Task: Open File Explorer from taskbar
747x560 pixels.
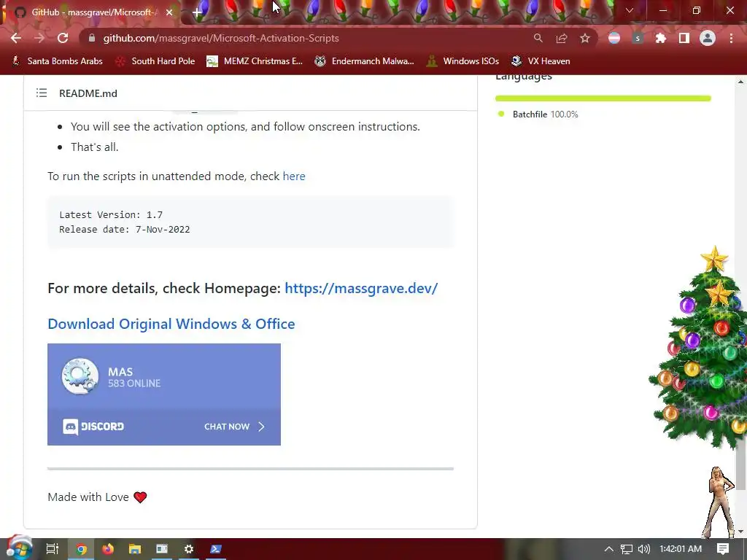Action: (x=135, y=549)
